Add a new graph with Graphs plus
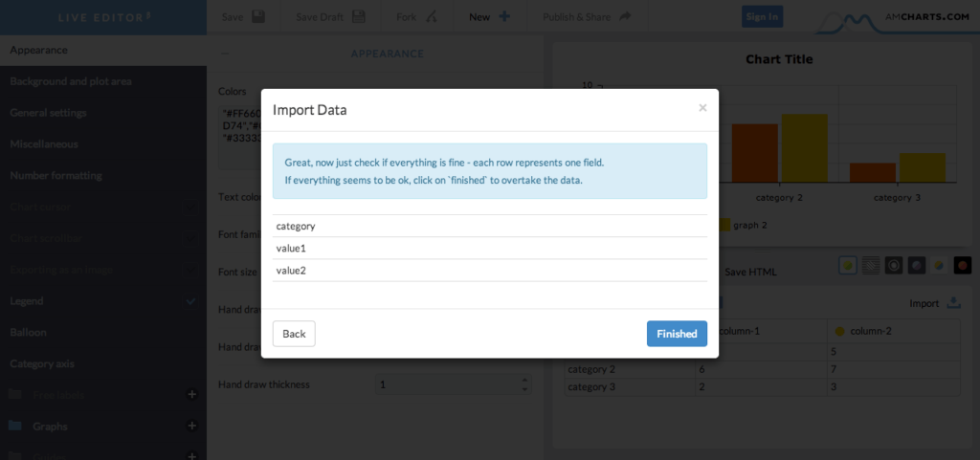 point(192,426)
